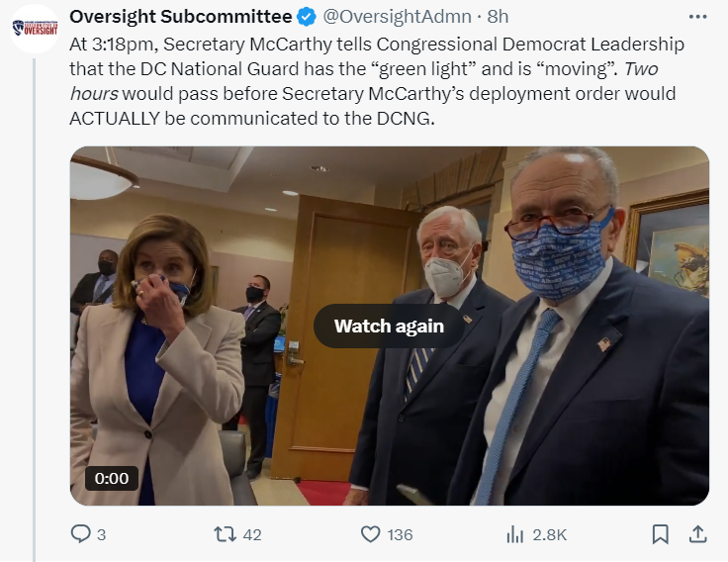Like the tweet with the heart icon
Image resolution: width=728 pixels, height=562 pixels.
(x=370, y=534)
